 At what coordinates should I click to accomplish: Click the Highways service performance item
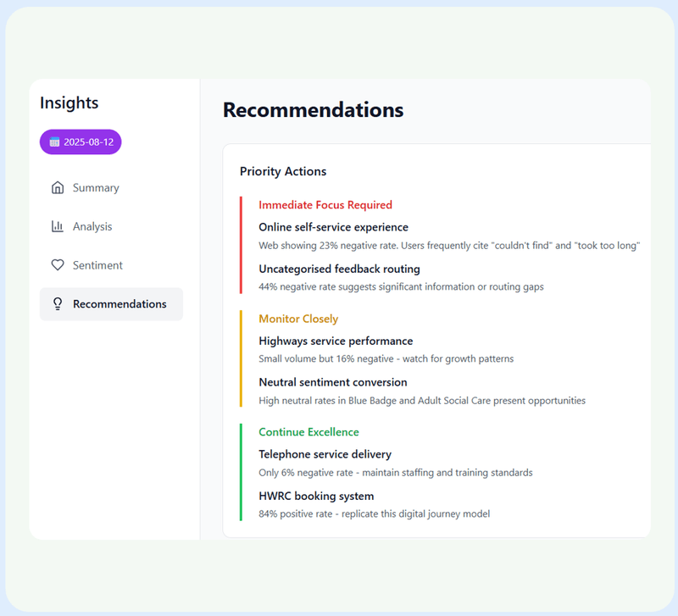click(x=335, y=341)
